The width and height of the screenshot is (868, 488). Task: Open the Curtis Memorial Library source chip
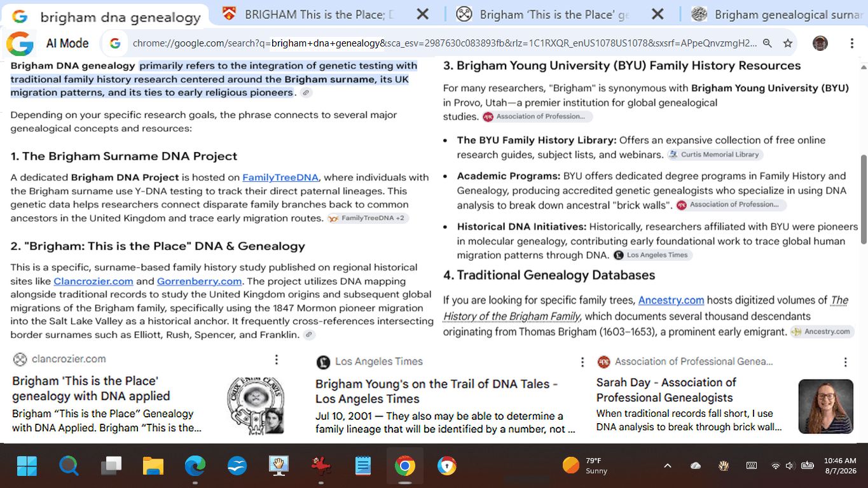click(x=715, y=155)
